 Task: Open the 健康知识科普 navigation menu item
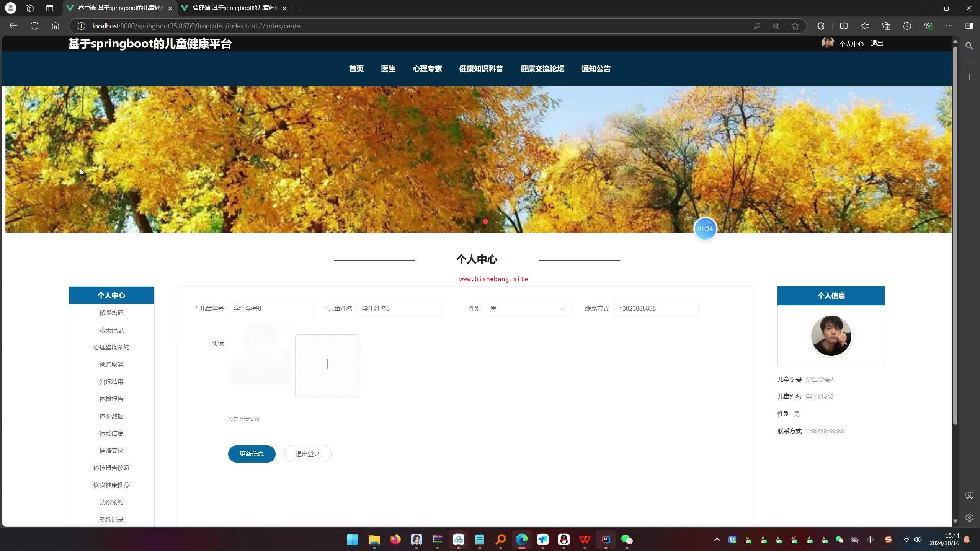click(x=481, y=69)
